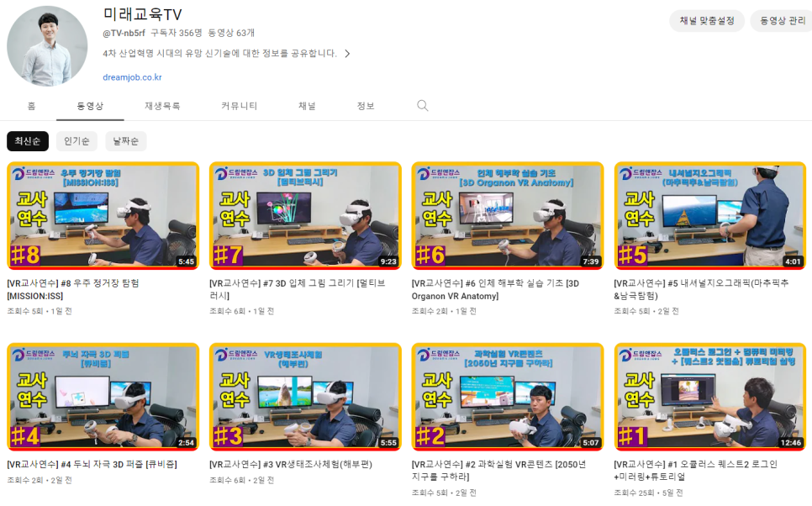
Task: Sort videos by 인기순
Action: [76, 141]
